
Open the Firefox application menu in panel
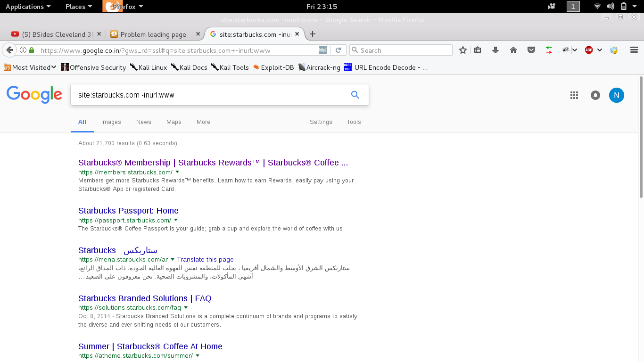(x=123, y=6)
